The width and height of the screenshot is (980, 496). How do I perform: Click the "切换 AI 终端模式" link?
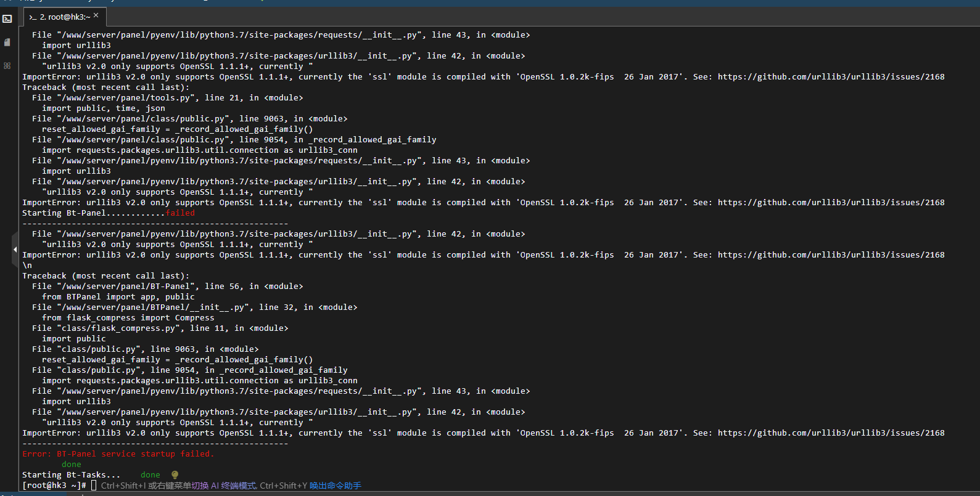pyautogui.click(x=224, y=486)
